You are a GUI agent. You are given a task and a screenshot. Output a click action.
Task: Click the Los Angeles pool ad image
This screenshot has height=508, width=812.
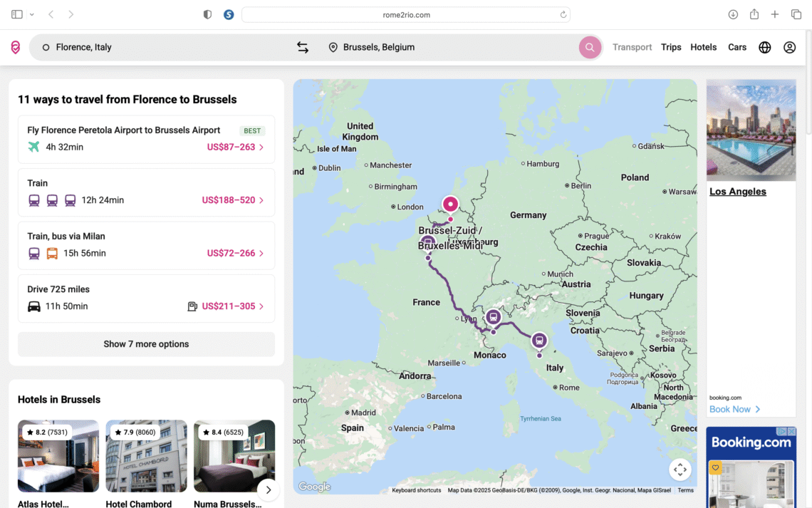751,130
